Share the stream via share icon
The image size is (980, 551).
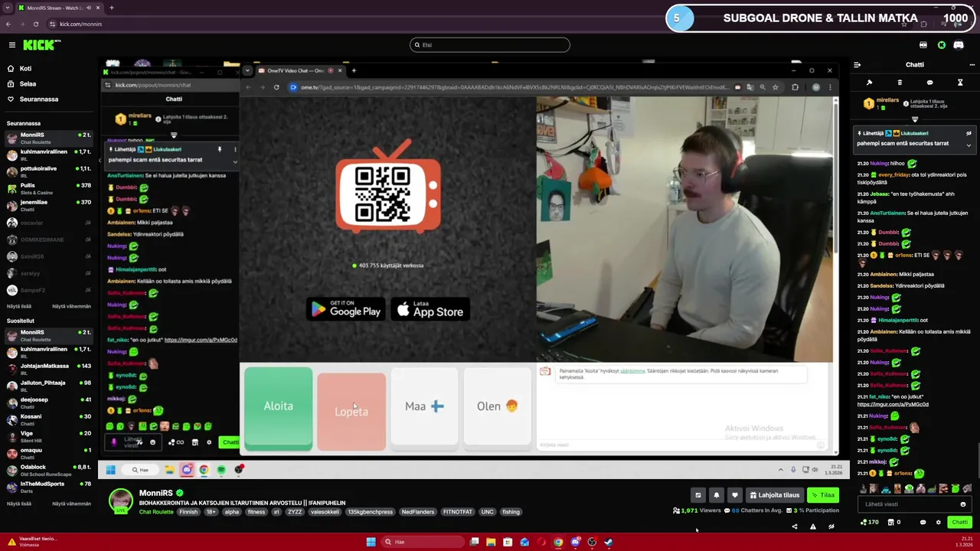(794, 527)
